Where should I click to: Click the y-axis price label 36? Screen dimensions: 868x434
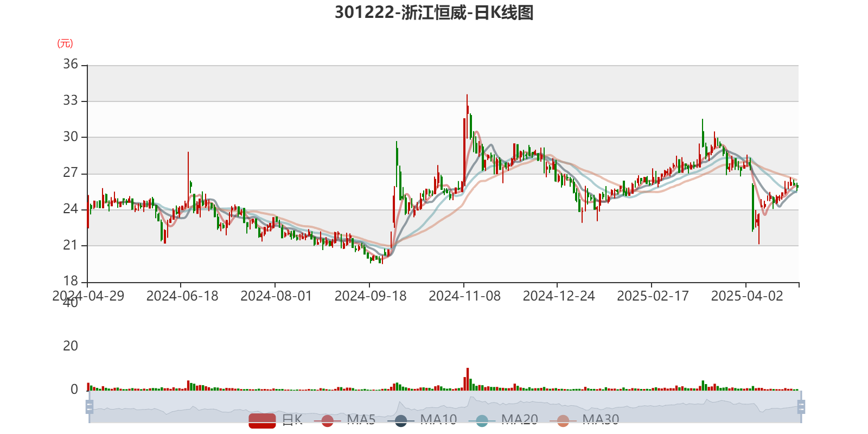click(x=71, y=64)
